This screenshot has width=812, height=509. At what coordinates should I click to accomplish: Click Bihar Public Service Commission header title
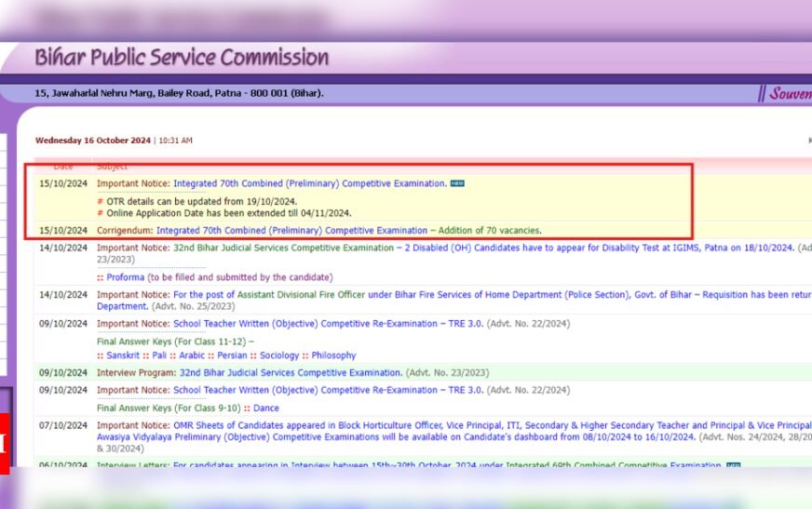point(182,57)
